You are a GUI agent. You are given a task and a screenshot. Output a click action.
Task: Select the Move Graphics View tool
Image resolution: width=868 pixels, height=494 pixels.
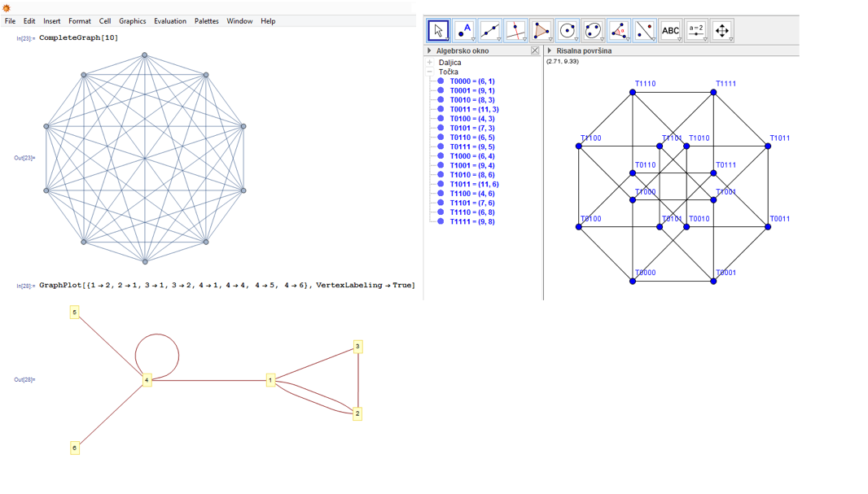coord(722,31)
